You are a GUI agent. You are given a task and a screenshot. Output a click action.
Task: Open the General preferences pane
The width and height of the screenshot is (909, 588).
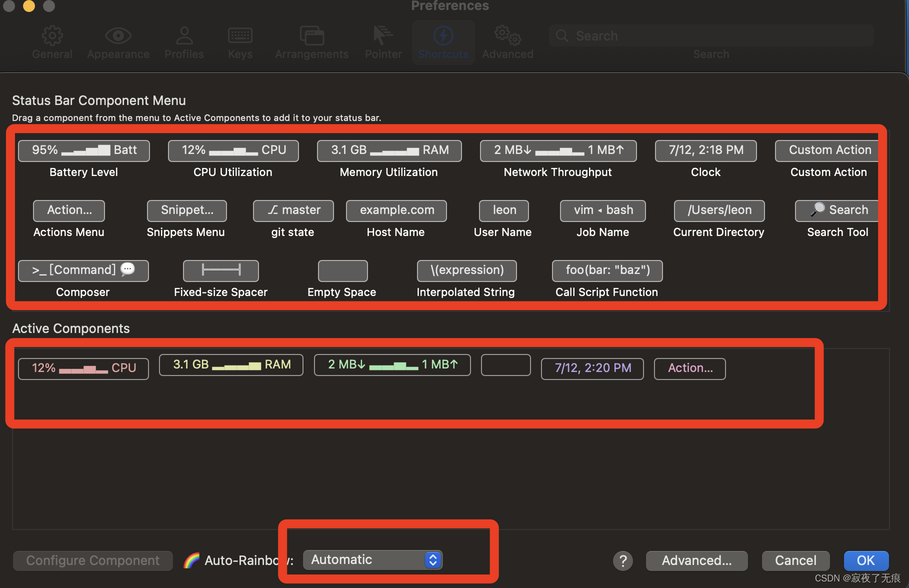click(52, 42)
